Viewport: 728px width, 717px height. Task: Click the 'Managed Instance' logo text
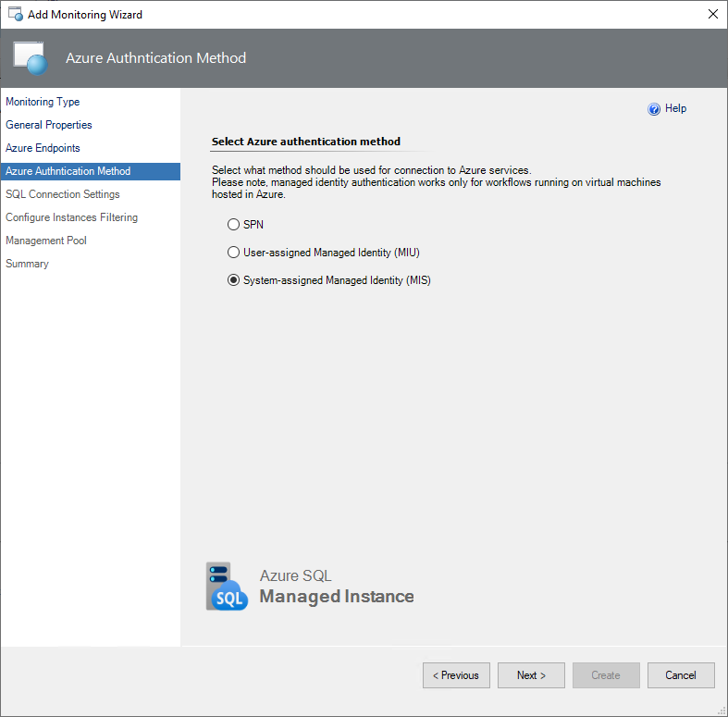point(337,596)
